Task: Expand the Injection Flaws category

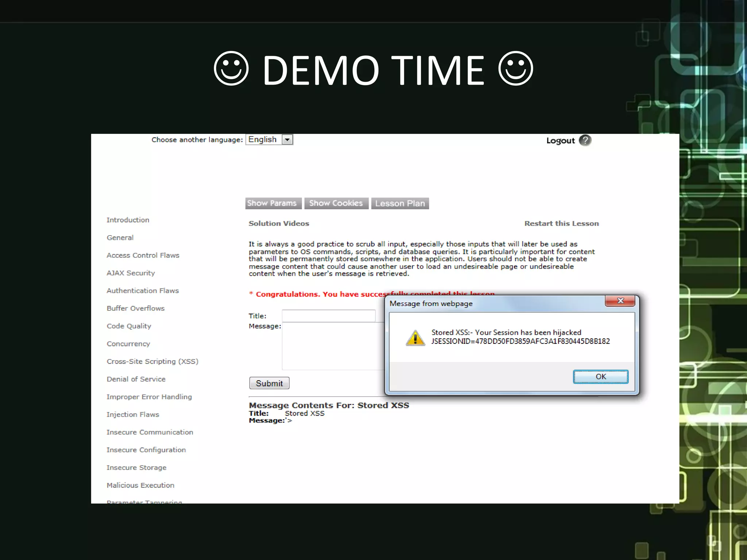Action: coord(133,415)
